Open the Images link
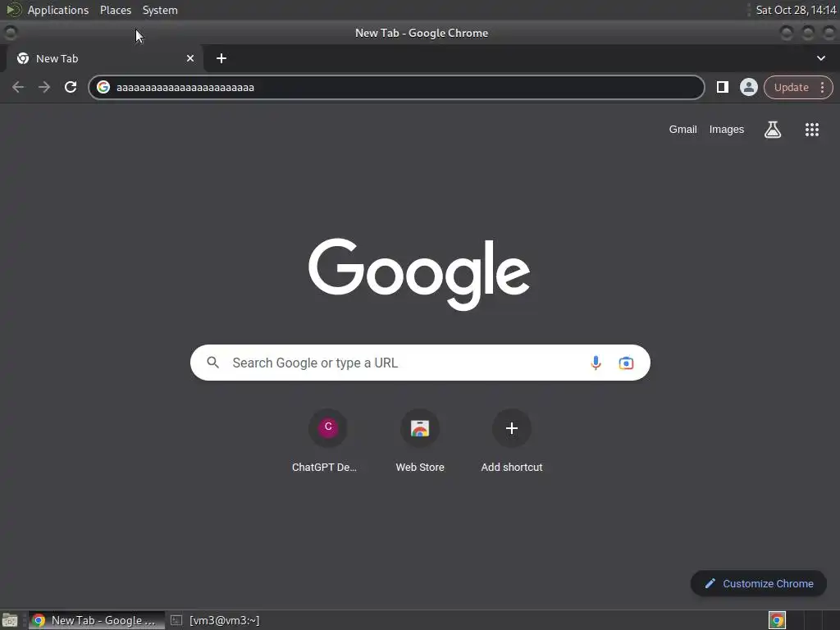This screenshot has height=630, width=840. 727,130
